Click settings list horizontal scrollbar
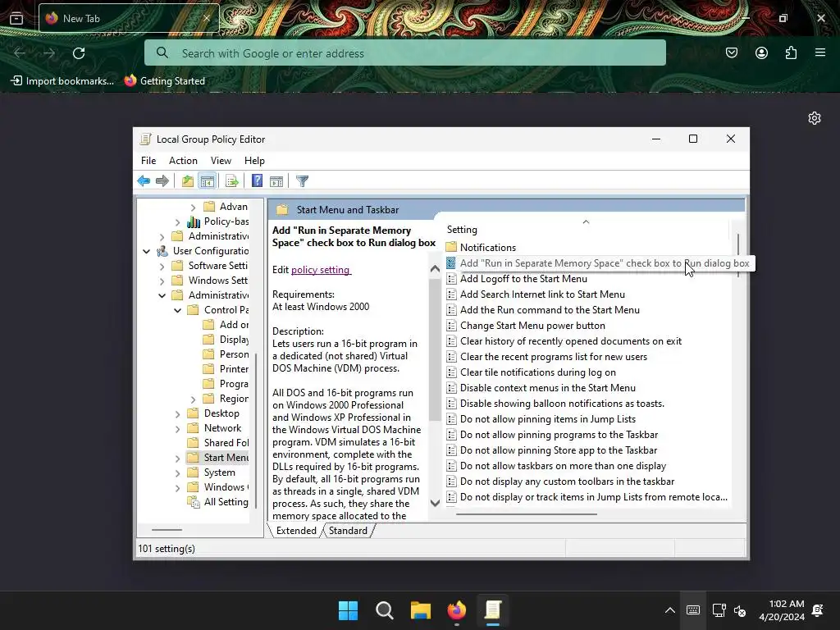The height and width of the screenshot is (630, 840). click(x=527, y=514)
